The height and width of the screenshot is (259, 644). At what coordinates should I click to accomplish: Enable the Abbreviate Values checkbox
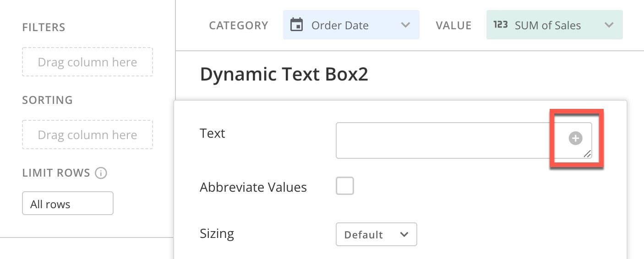pyautogui.click(x=345, y=186)
